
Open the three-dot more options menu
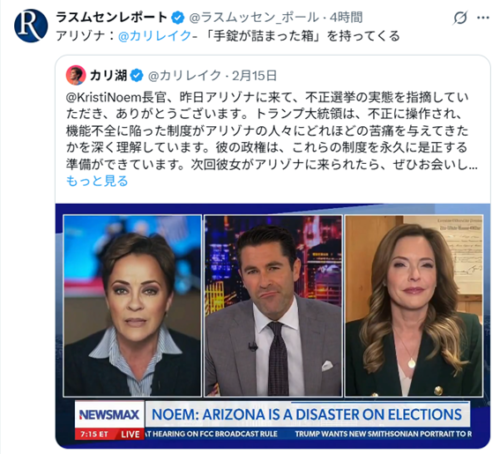(x=483, y=18)
